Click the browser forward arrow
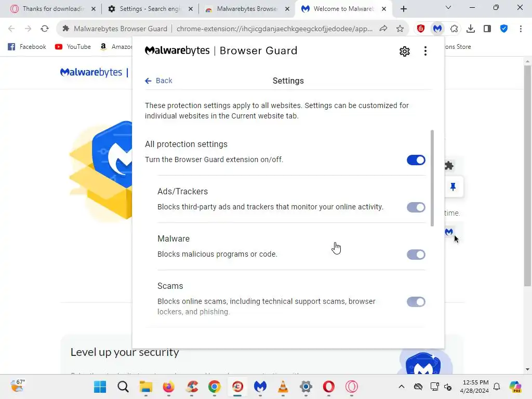This screenshot has width=532, height=399. pos(28,29)
